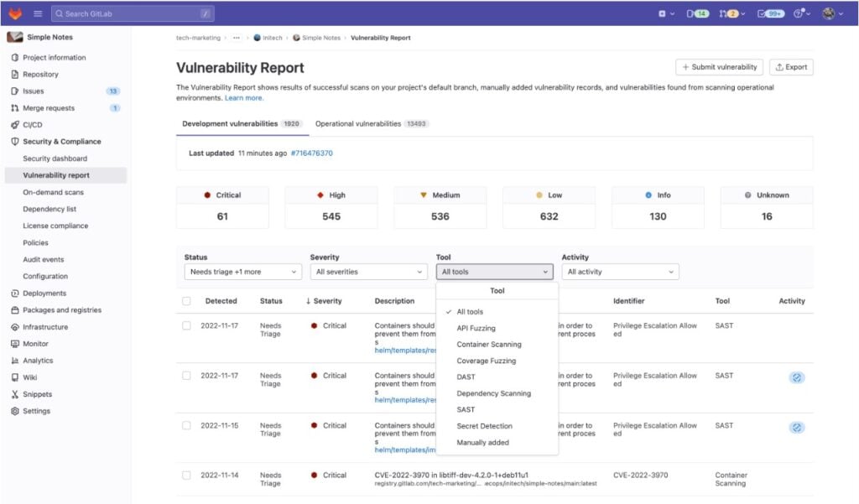The height and width of the screenshot is (504, 859).
Task: Open Initech breadcrumb link
Action: [268, 38]
